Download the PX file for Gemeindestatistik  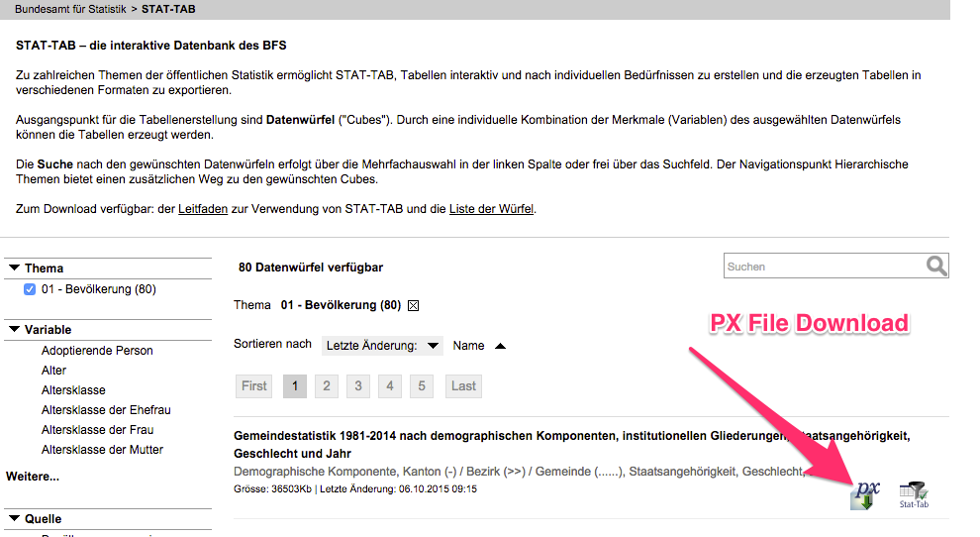(865, 495)
